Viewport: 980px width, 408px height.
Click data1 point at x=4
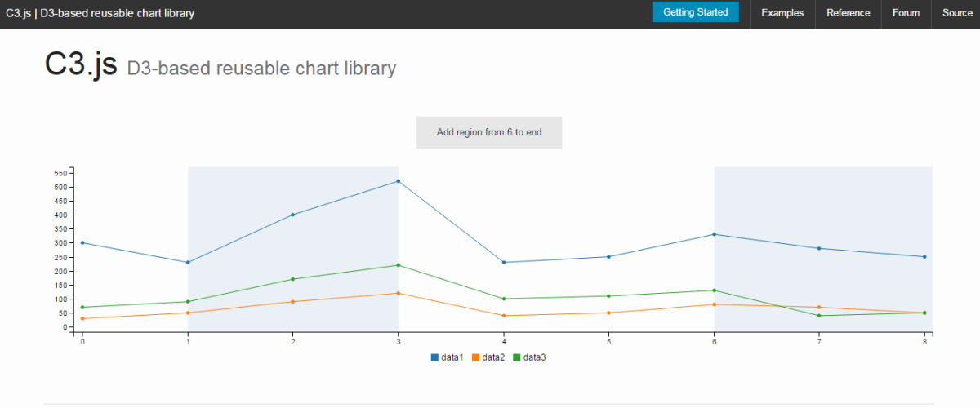point(503,262)
